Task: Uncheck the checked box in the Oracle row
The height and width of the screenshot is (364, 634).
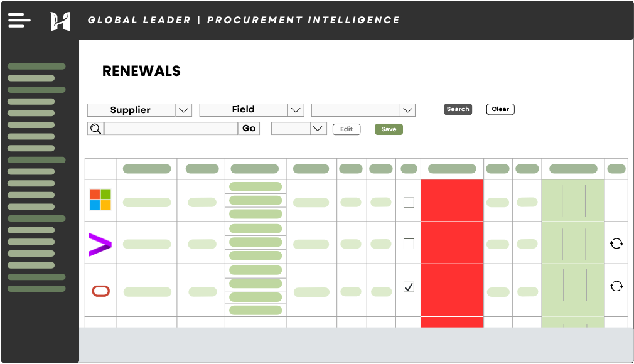Action: pos(409,287)
